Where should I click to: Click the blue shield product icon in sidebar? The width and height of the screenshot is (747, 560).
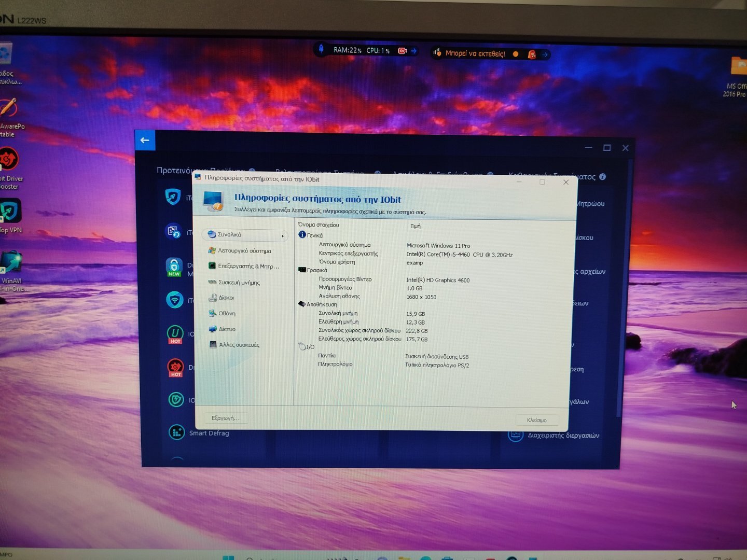(173, 197)
